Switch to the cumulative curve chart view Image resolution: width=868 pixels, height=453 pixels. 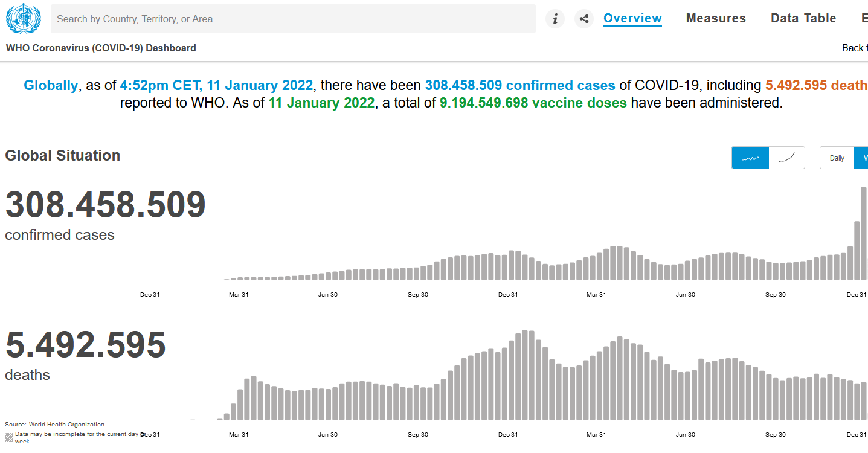coord(787,158)
